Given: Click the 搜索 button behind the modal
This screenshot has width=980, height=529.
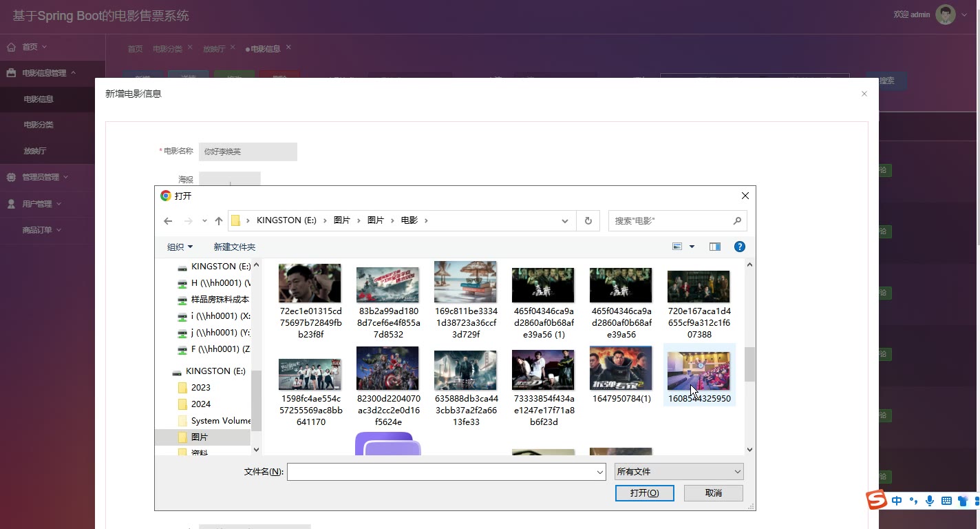Looking at the screenshot, I should (x=886, y=81).
